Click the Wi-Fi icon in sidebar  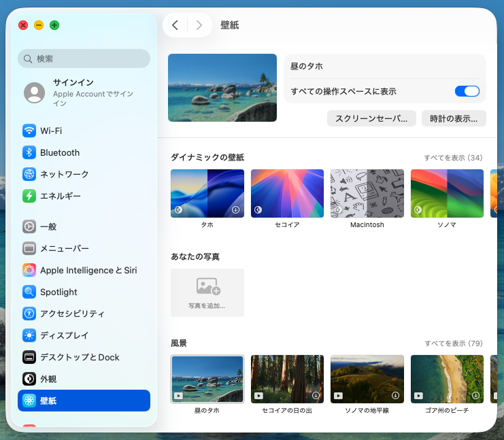pyautogui.click(x=29, y=131)
